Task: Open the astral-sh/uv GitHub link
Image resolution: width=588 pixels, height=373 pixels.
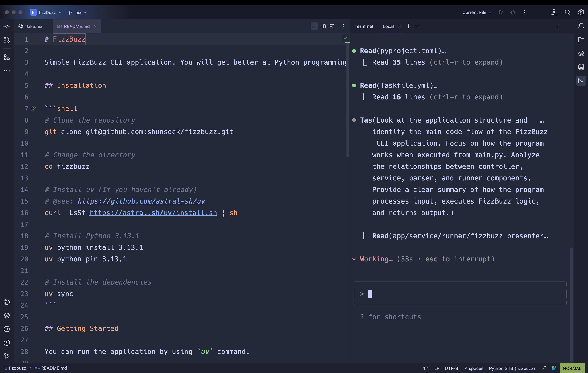Action: pyautogui.click(x=141, y=201)
